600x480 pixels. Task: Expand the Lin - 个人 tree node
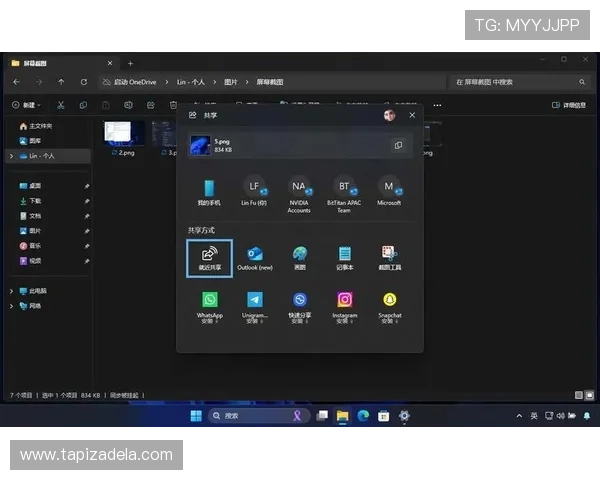click(11, 156)
